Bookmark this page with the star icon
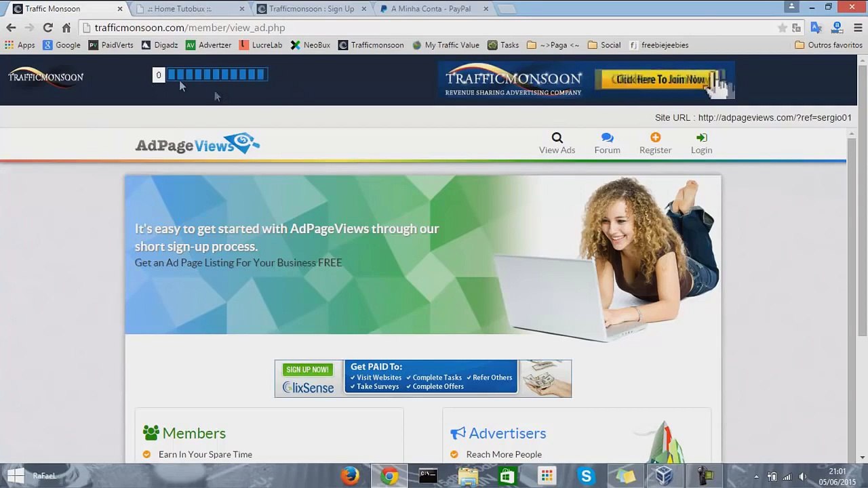The width and height of the screenshot is (868, 488). [x=782, y=28]
